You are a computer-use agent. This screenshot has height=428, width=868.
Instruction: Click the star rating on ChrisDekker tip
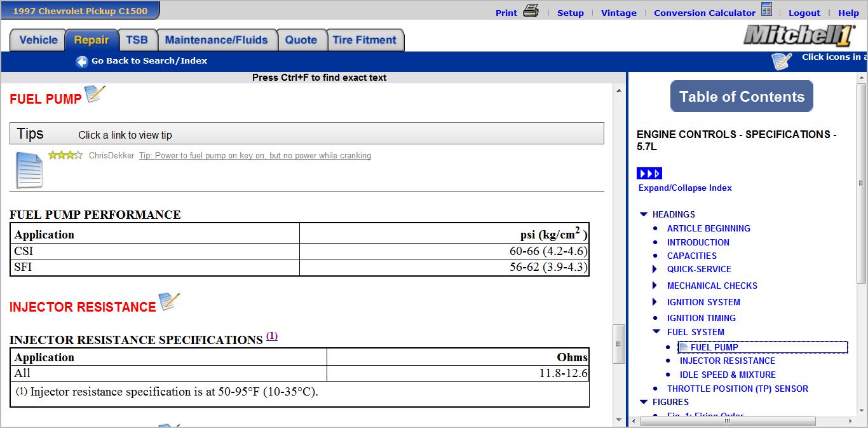(x=65, y=155)
